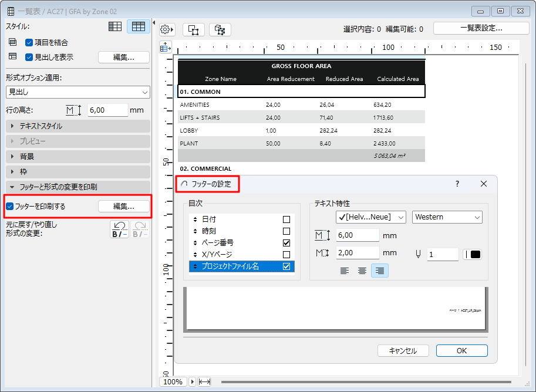Click the GROSS FLOOR AREA title header
536x392 pixels.
coord(301,66)
